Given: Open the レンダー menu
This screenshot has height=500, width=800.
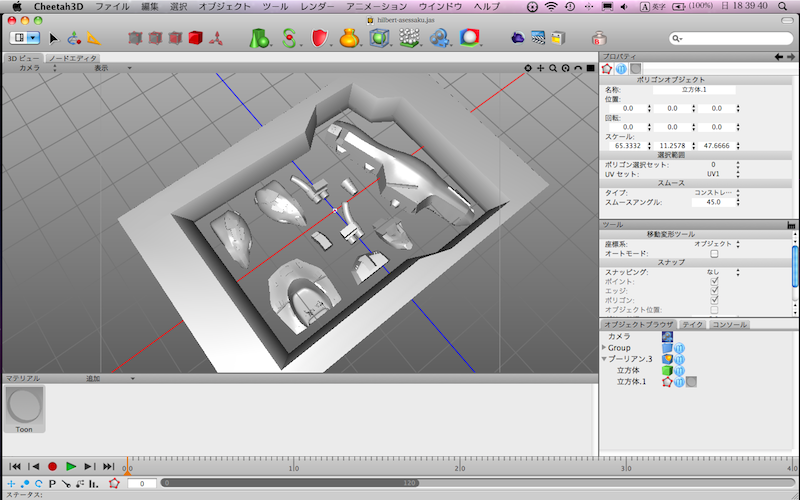Looking at the screenshot, I should (x=317, y=6).
